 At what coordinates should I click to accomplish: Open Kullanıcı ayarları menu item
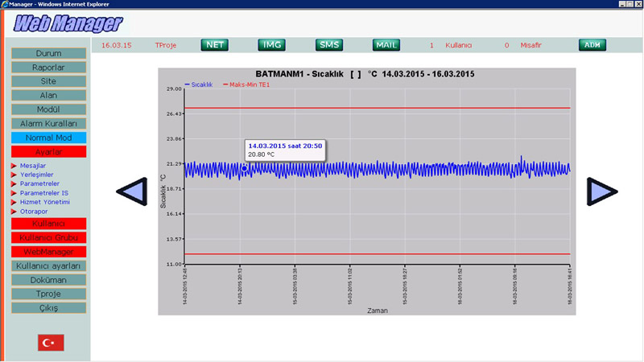(x=48, y=266)
